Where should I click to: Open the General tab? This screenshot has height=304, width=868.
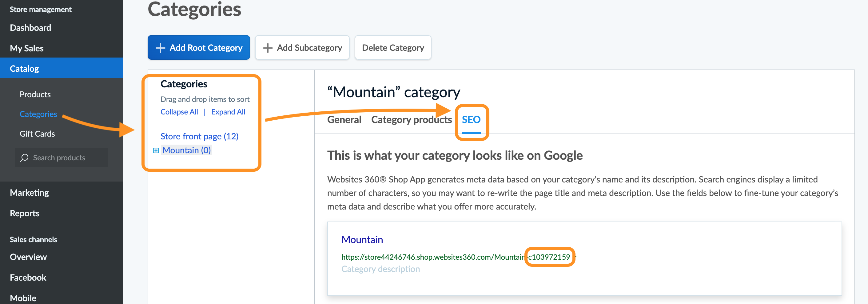point(344,120)
